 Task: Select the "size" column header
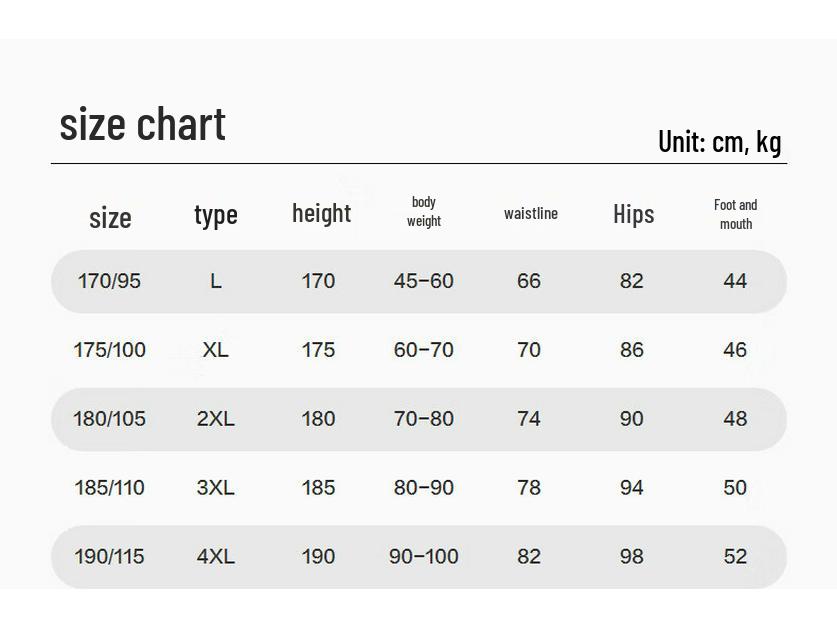point(110,217)
